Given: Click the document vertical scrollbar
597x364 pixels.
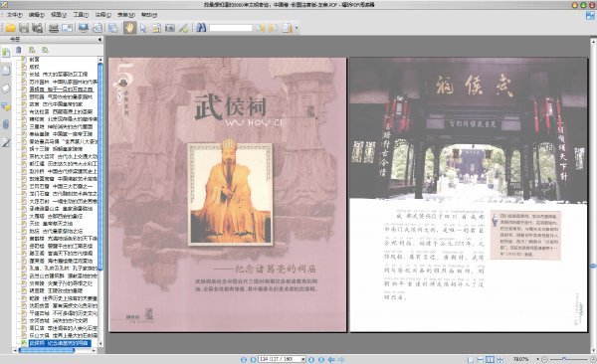Looking at the screenshot, I should click(x=593, y=195).
